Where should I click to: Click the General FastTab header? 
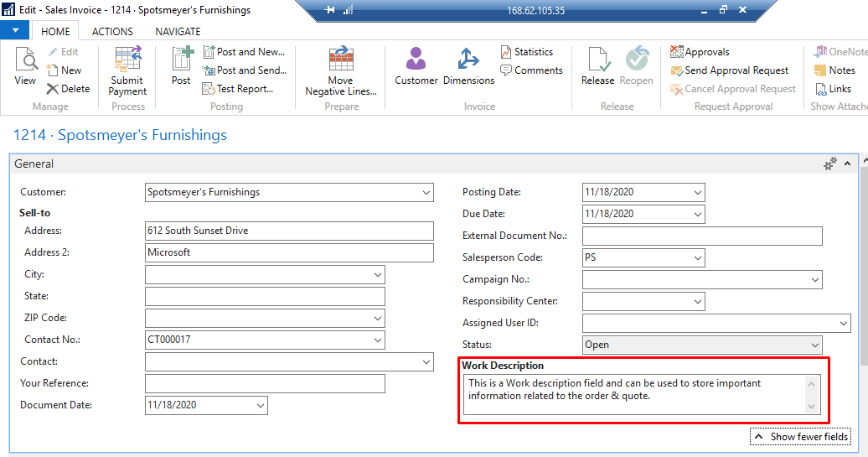tap(434, 164)
